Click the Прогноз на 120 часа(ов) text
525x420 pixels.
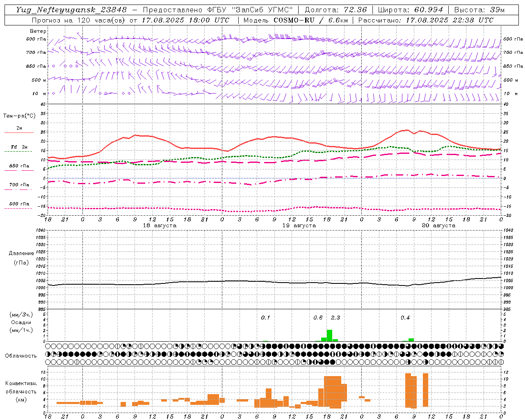(x=79, y=20)
